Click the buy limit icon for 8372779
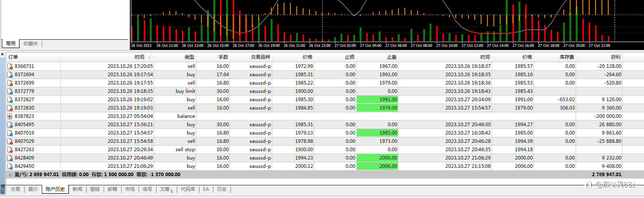The image size is (644, 198). pyautogui.click(x=10, y=91)
